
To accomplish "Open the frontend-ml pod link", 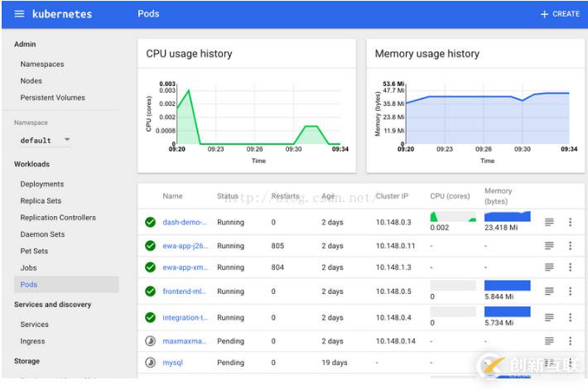I will tap(185, 291).
